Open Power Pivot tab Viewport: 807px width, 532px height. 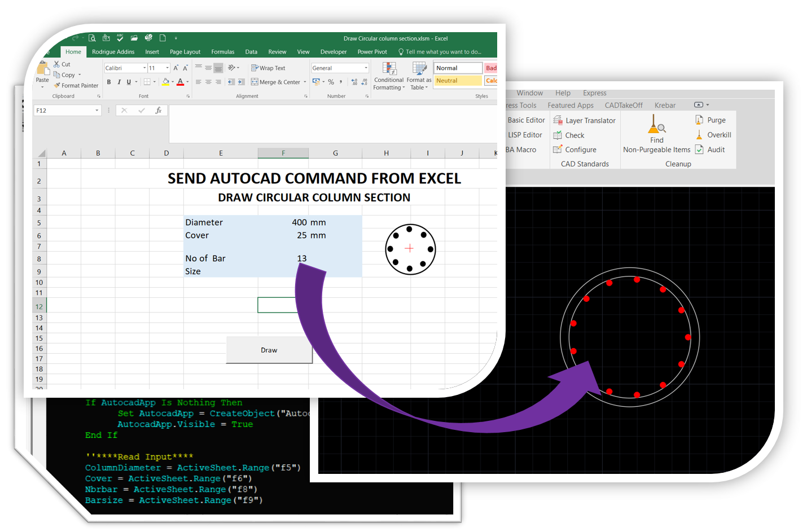372,52
